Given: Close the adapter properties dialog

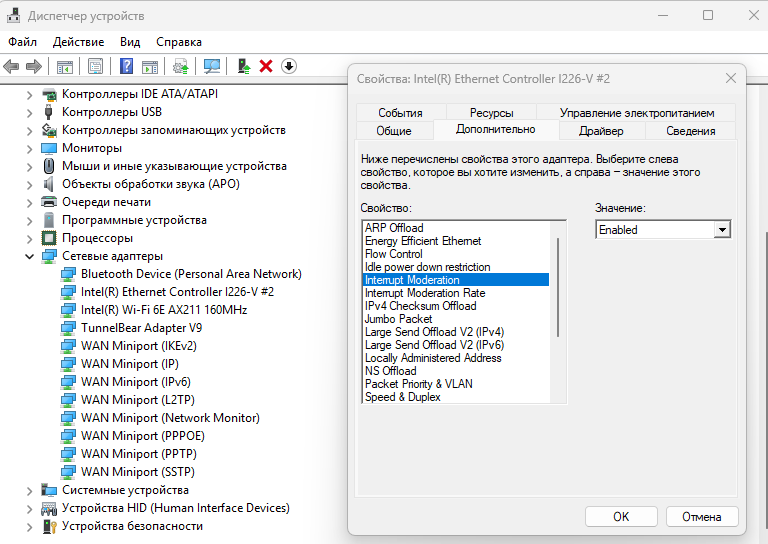Looking at the screenshot, I should [x=731, y=78].
